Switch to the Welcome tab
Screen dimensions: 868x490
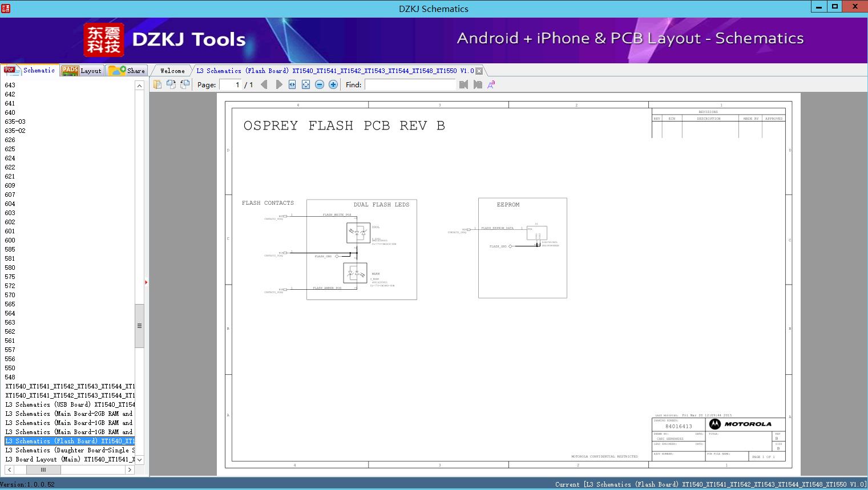click(171, 70)
